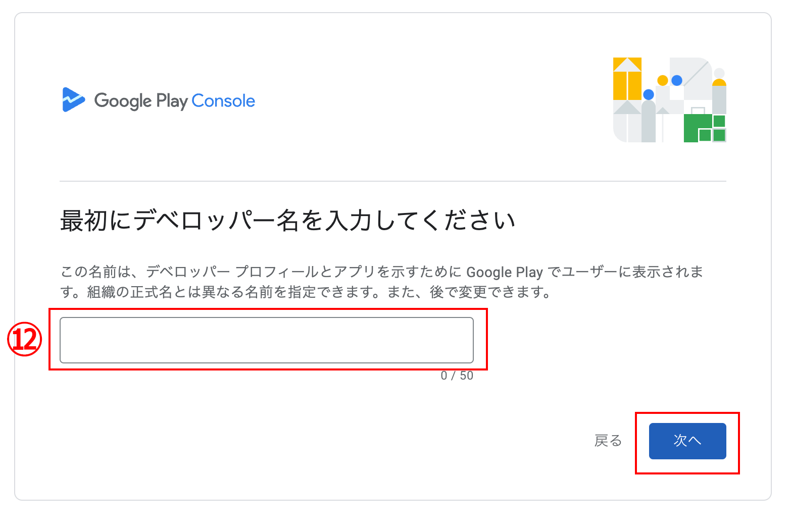Click the gray figure with yellow semicircle head
The width and height of the screenshot is (791, 532).
(719, 96)
